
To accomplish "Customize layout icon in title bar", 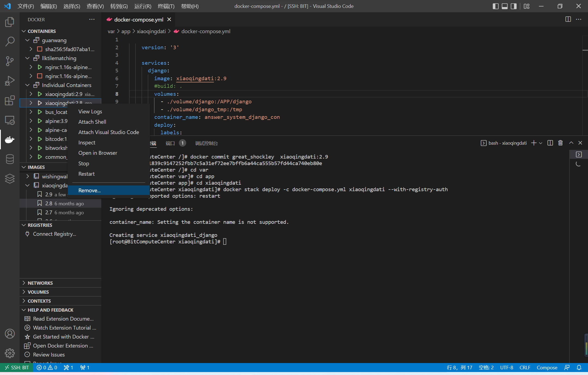I will coord(527,6).
